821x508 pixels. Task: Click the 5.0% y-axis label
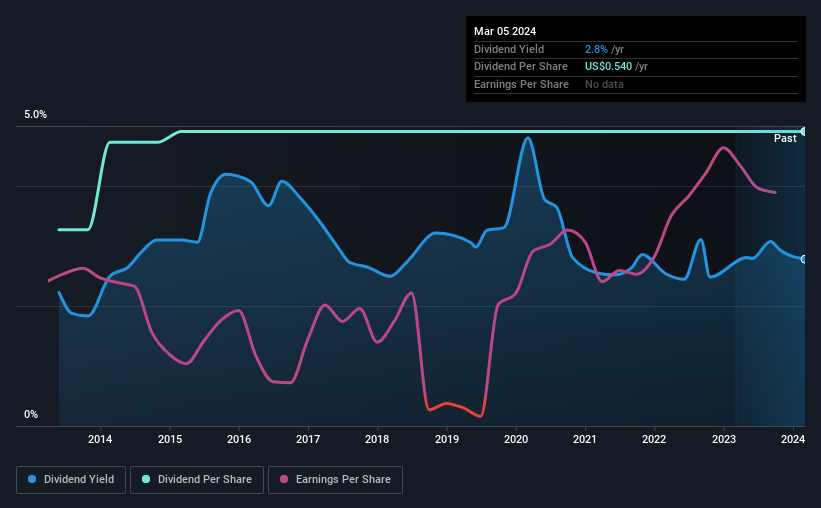pyautogui.click(x=35, y=114)
